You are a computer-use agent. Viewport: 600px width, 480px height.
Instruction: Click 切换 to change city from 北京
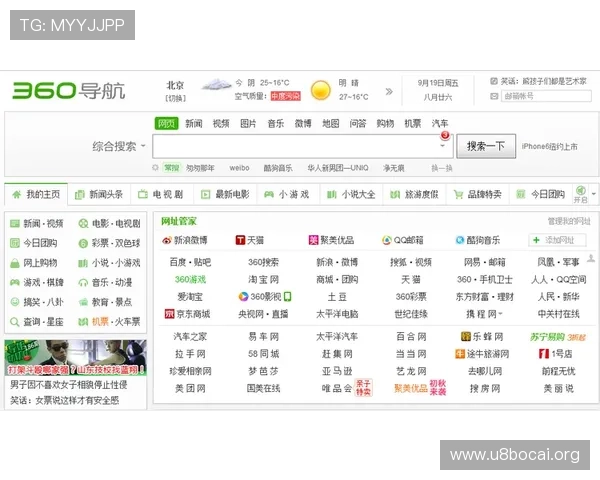pyautogui.click(x=176, y=98)
